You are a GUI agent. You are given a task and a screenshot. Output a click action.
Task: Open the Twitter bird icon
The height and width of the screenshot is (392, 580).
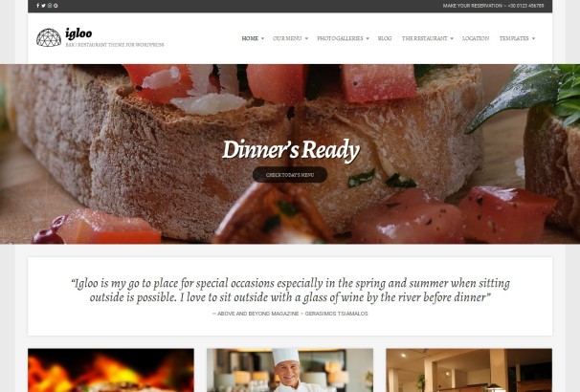coord(43,6)
